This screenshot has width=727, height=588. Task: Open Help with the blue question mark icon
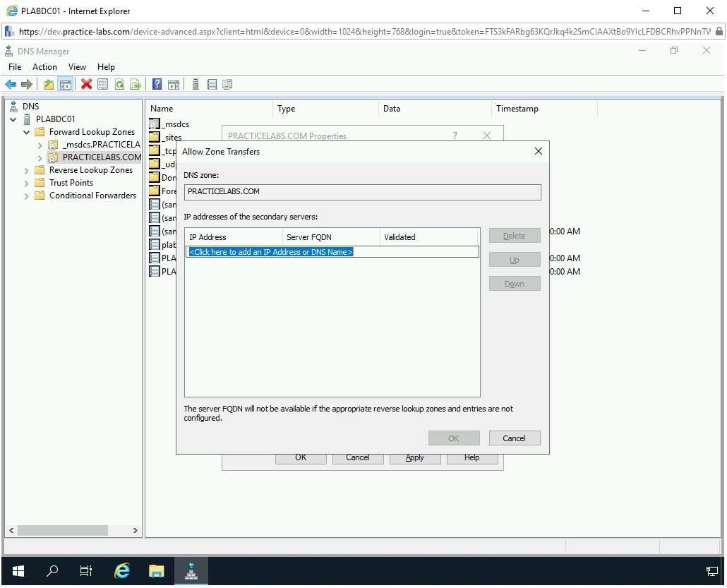coord(157,85)
